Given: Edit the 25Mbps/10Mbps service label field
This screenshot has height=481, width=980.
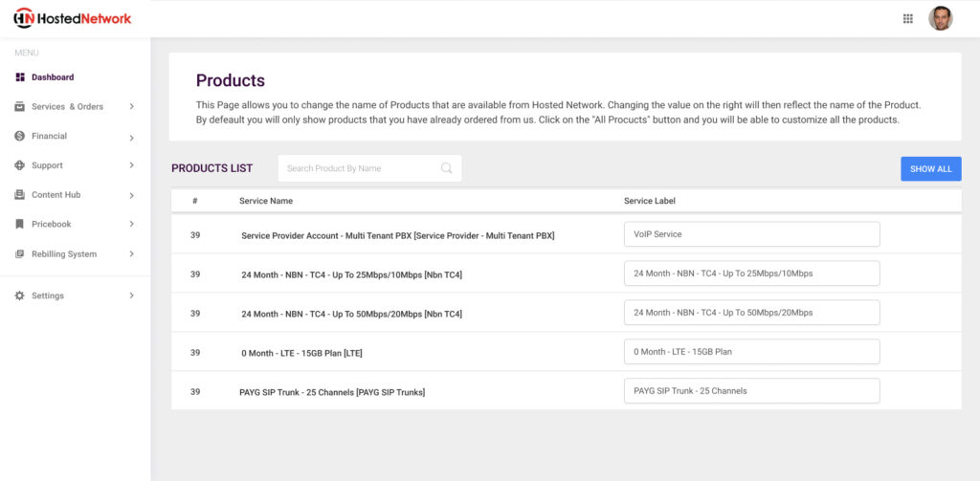Looking at the screenshot, I should 752,273.
